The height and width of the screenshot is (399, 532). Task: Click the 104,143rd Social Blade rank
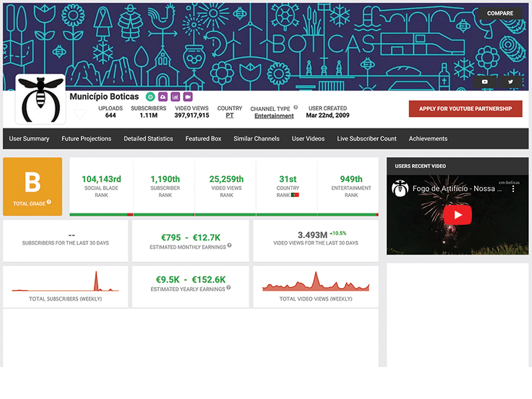point(102,179)
